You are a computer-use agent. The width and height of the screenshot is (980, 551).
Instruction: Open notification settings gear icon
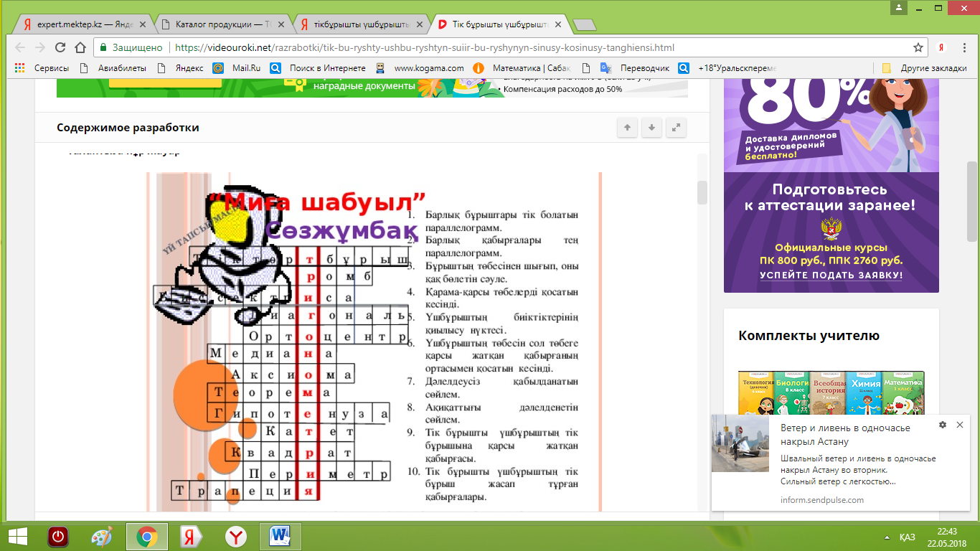coord(943,425)
